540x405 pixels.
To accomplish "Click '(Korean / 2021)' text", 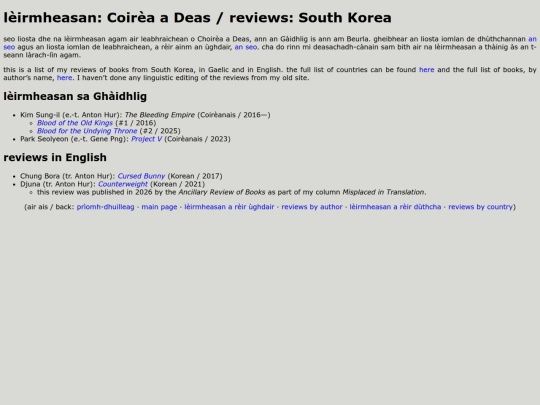I will click(x=177, y=184).
